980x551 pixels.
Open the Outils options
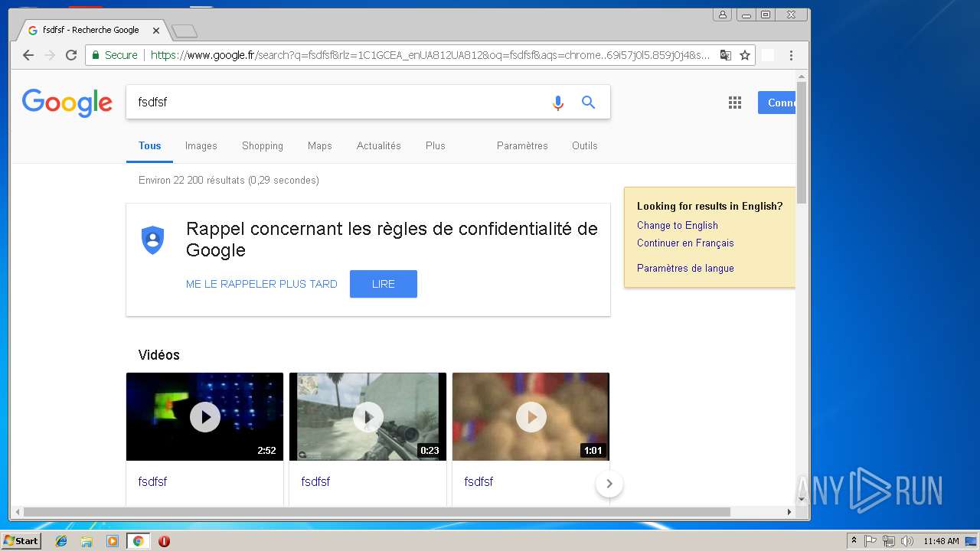point(585,145)
